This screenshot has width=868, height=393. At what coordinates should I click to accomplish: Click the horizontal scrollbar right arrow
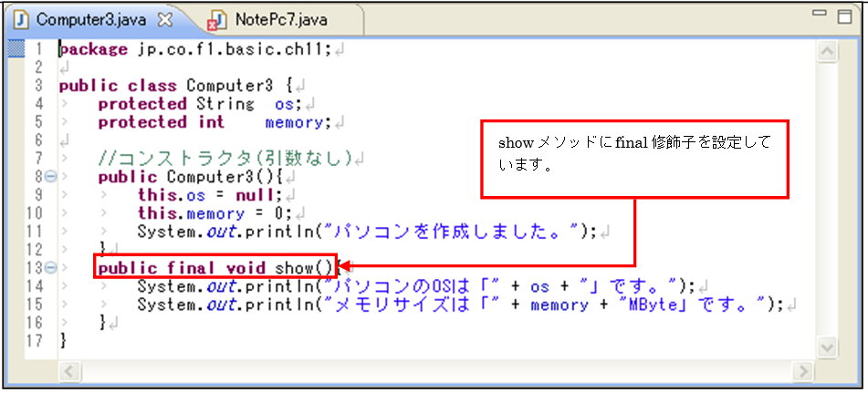[804, 371]
